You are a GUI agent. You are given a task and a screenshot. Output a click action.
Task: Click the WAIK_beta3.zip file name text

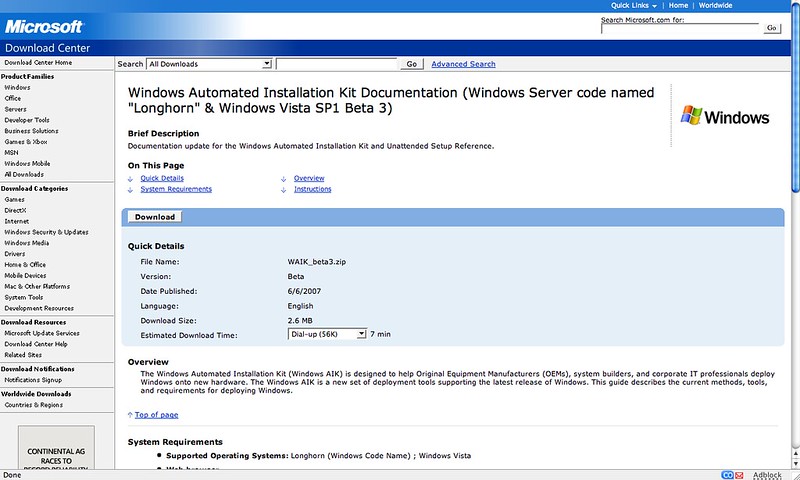[x=317, y=262]
